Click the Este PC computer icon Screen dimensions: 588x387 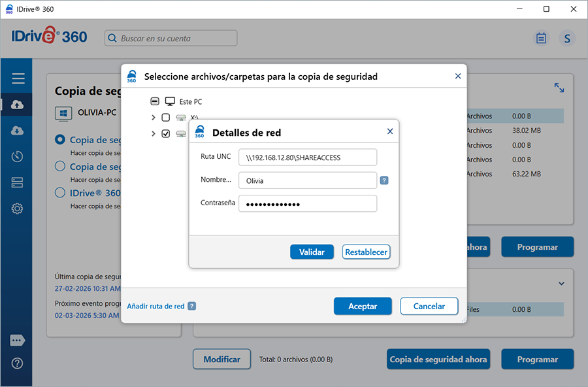pyautogui.click(x=171, y=101)
